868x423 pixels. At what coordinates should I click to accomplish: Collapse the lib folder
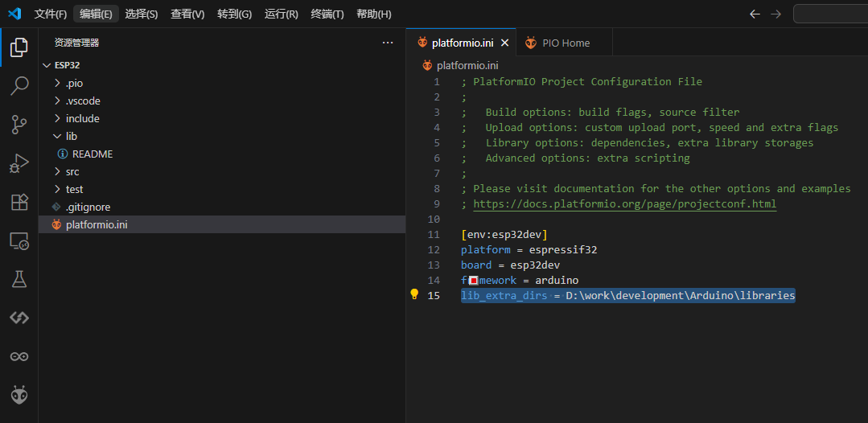[71, 136]
